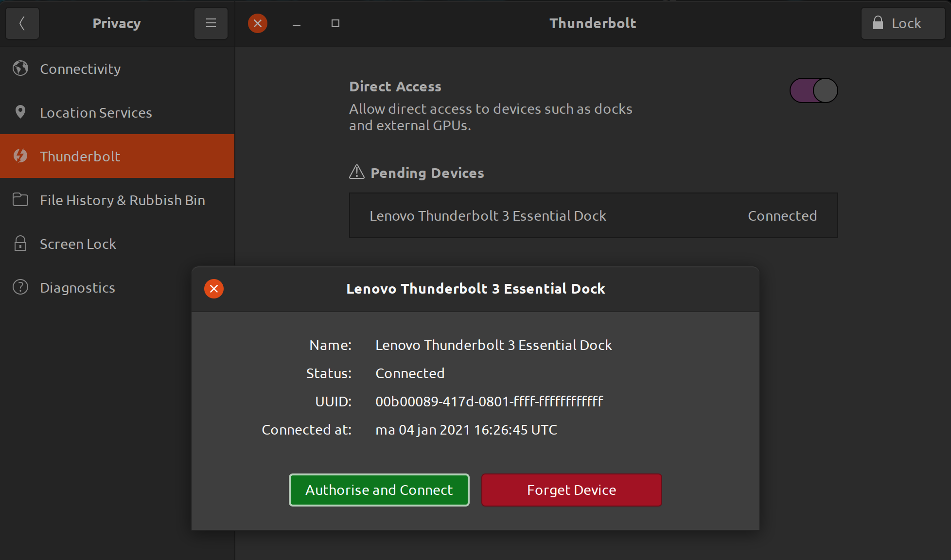951x560 pixels.
Task: Click the File History folder icon
Action: pos(20,200)
